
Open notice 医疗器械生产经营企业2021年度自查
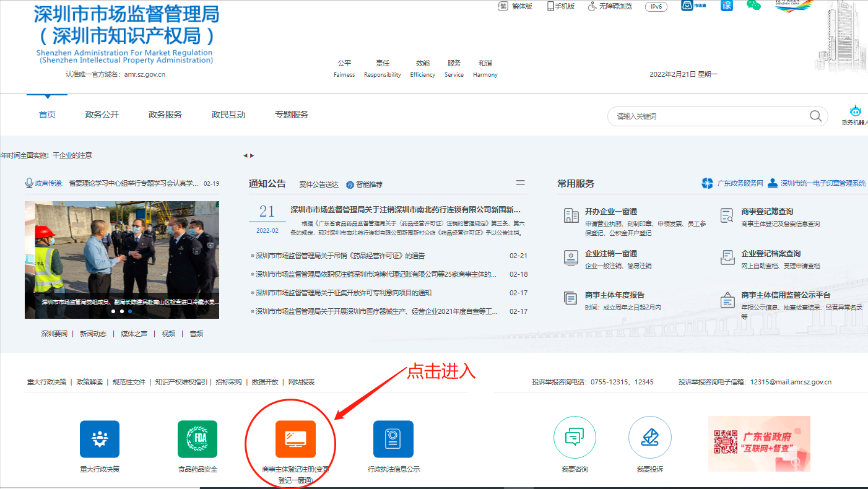click(x=376, y=311)
